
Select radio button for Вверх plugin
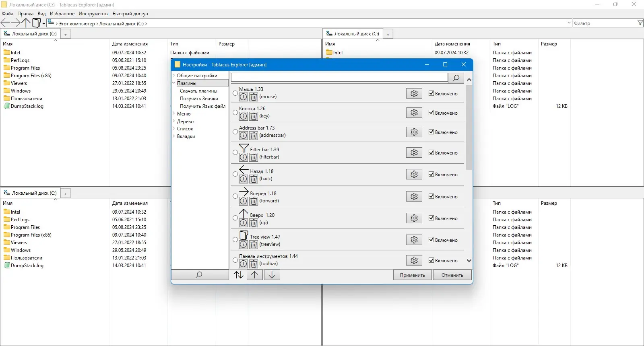(235, 218)
